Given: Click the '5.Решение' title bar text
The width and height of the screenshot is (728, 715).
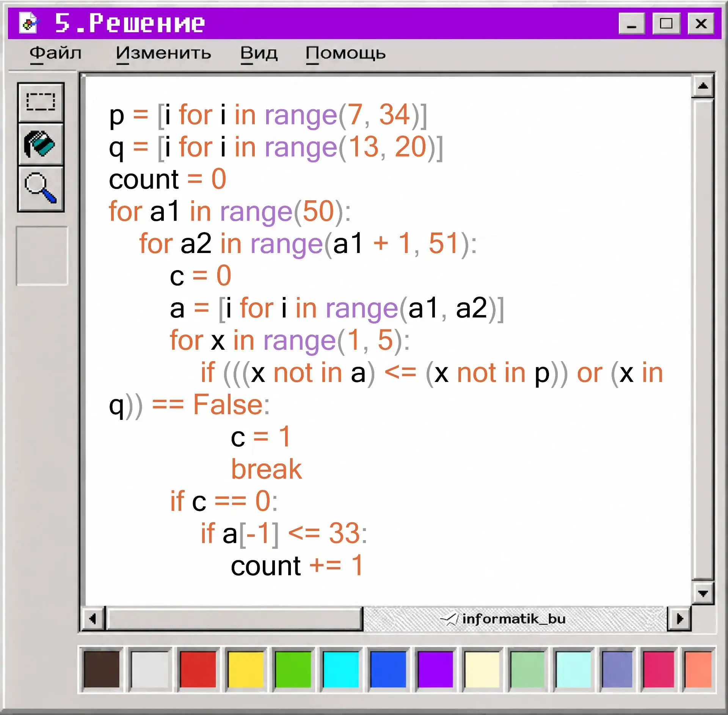Looking at the screenshot, I should (x=130, y=23).
